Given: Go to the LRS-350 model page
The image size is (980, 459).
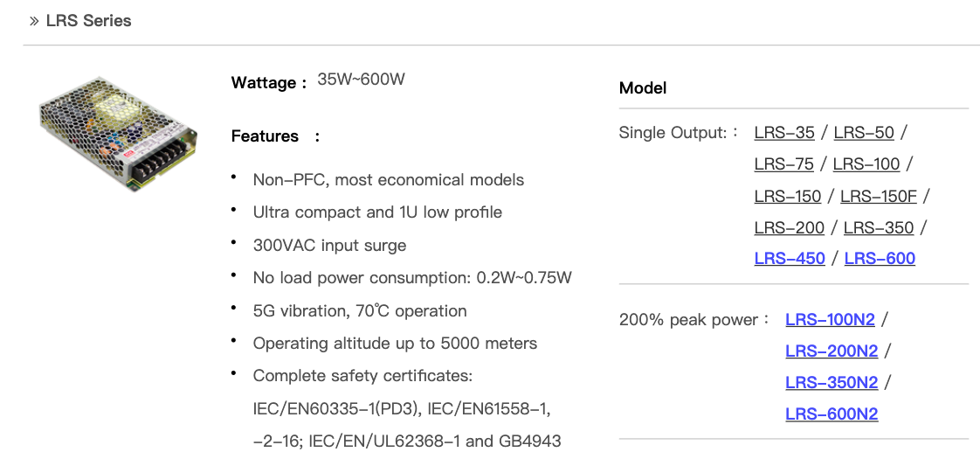Looking at the screenshot, I should (879, 228).
